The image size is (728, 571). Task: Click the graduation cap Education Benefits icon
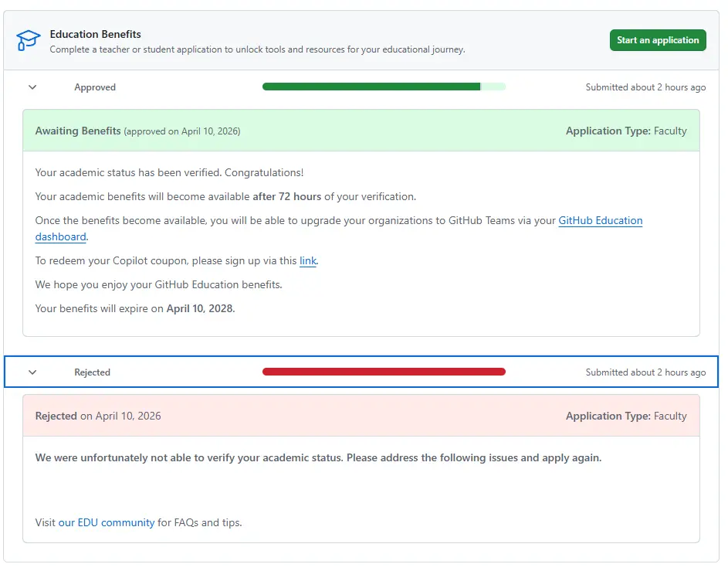[x=28, y=40]
